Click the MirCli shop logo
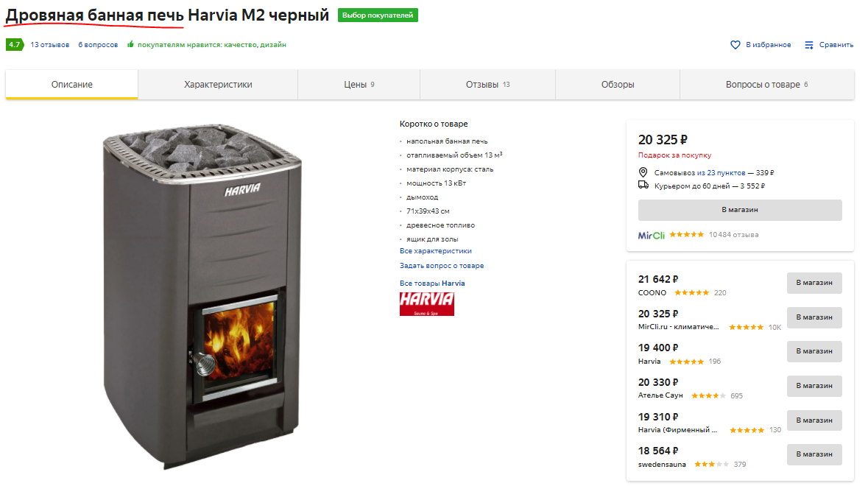This screenshot has width=868, height=486. click(651, 235)
